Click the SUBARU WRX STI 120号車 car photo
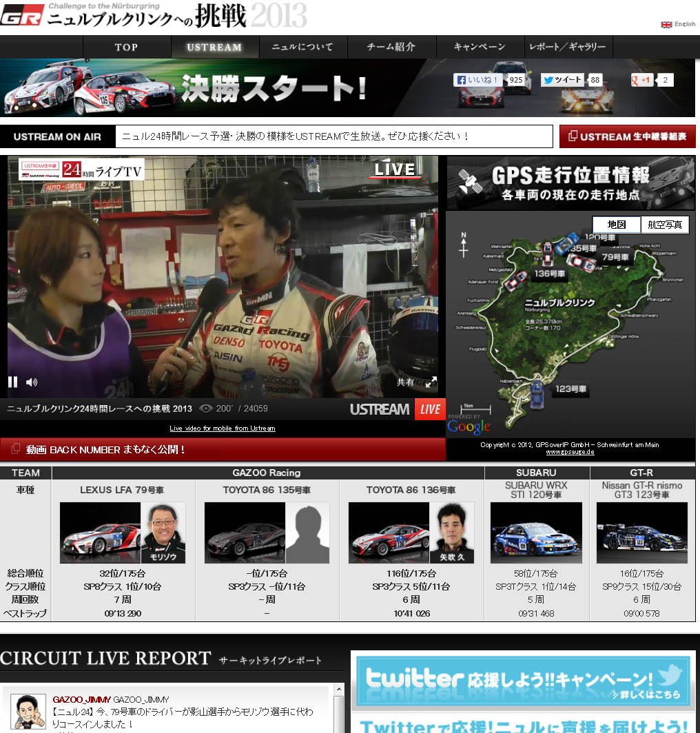This screenshot has height=733, width=700. tap(536, 533)
